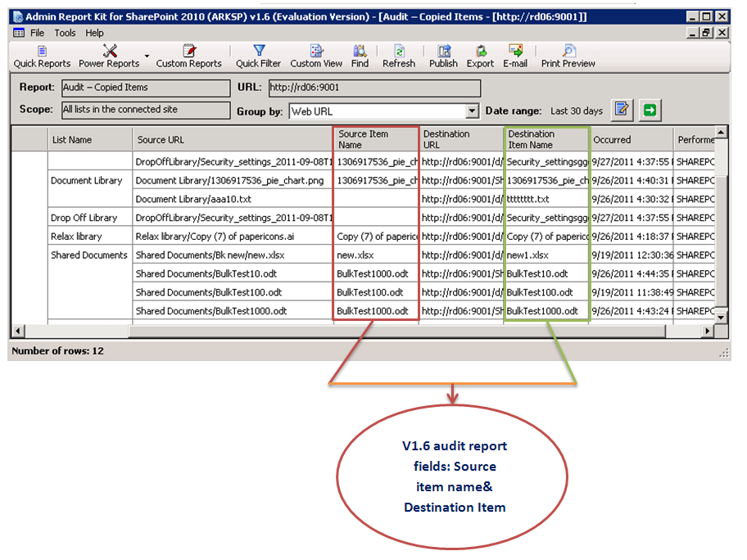747x560 pixels.
Task: Select the Relax library list name cell
Action: (90, 236)
